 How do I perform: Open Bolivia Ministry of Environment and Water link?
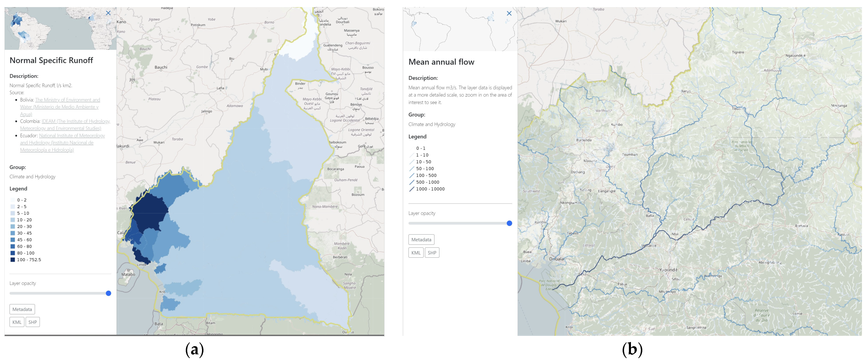[67, 100]
